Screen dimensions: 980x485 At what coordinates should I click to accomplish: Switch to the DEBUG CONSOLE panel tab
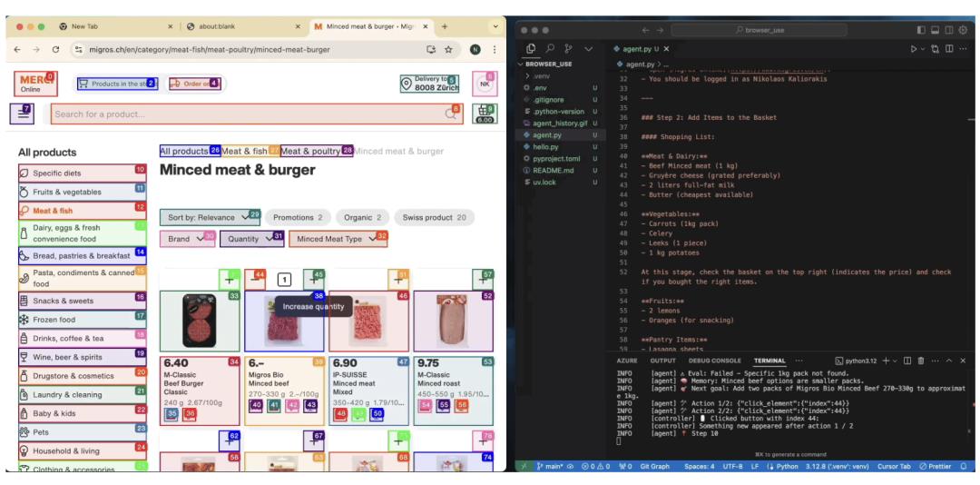[714, 361]
